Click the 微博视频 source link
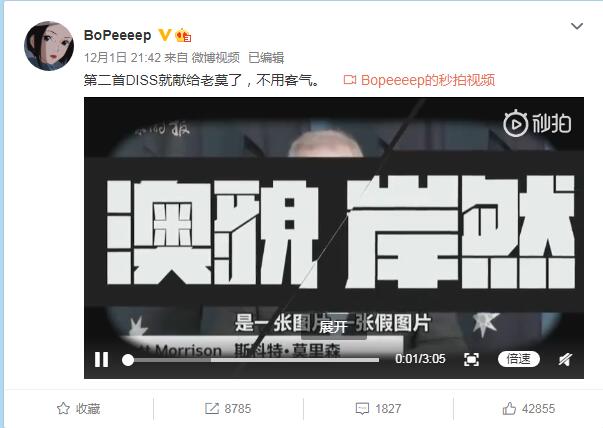603x428 pixels. pyautogui.click(x=216, y=58)
